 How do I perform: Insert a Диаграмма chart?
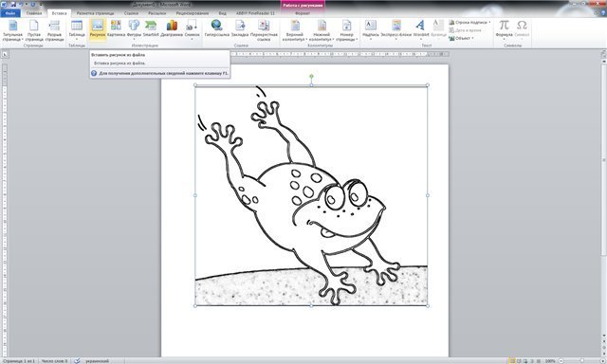172,29
